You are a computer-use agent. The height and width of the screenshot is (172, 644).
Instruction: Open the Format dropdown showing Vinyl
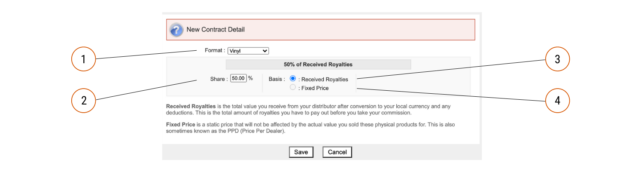click(248, 51)
